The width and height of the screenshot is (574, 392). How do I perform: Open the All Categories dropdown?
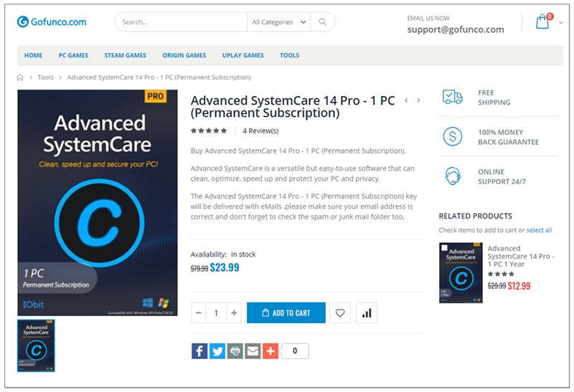tap(278, 22)
